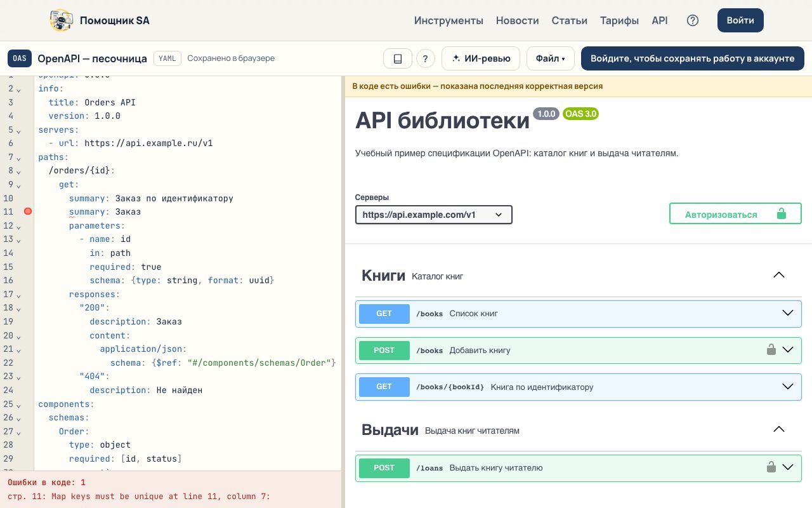Image resolution: width=812 pixels, height=508 pixels.
Task: Fold the servers block at line 5
Action: (x=18, y=130)
